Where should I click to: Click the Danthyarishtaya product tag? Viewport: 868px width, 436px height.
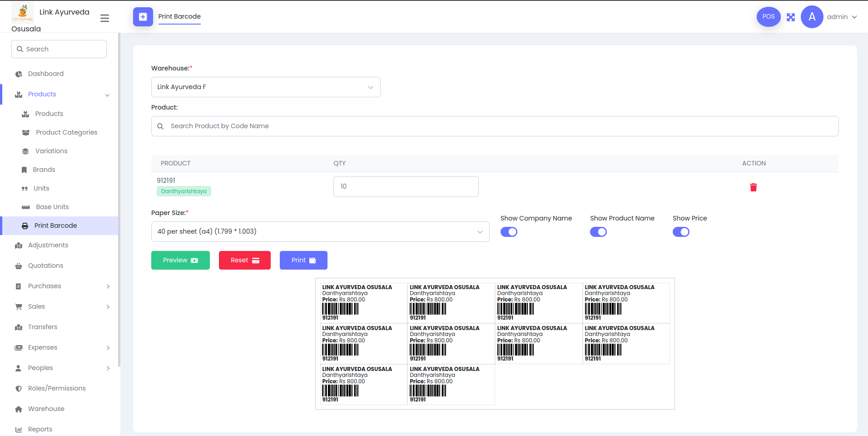point(184,191)
